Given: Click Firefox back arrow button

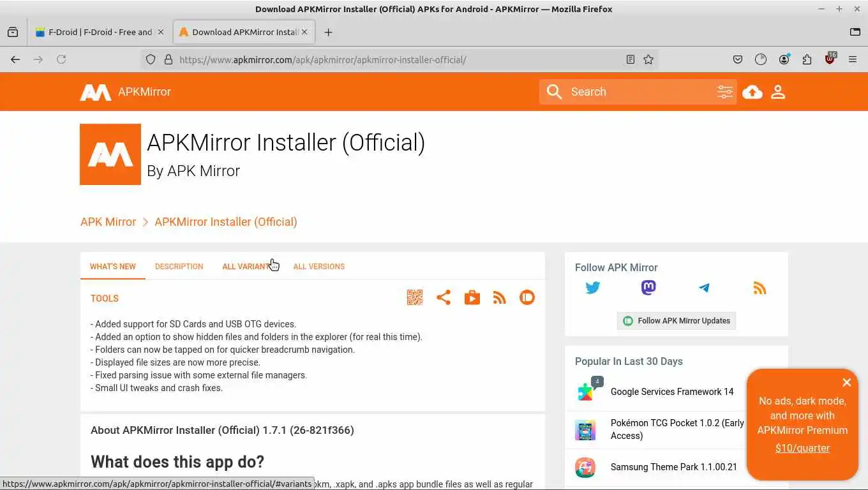Looking at the screenshot, I should point(15,59).
